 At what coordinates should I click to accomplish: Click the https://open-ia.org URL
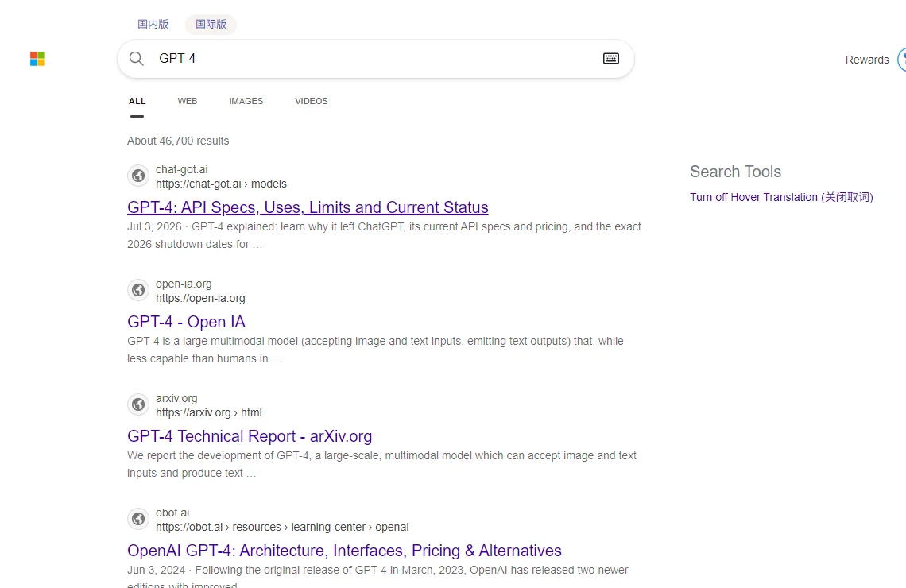tap(200, 298)
